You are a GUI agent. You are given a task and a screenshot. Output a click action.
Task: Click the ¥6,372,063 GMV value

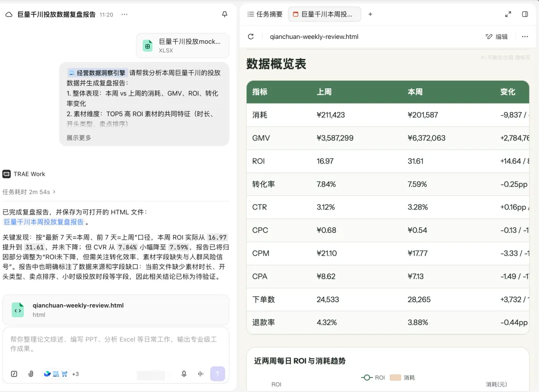pos(426,138)
